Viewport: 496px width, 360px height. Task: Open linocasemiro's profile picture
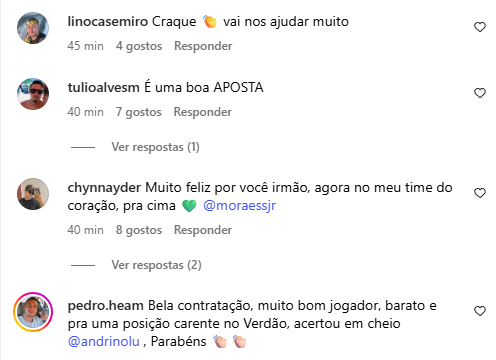pyautogui.click(x=33, y=28)
